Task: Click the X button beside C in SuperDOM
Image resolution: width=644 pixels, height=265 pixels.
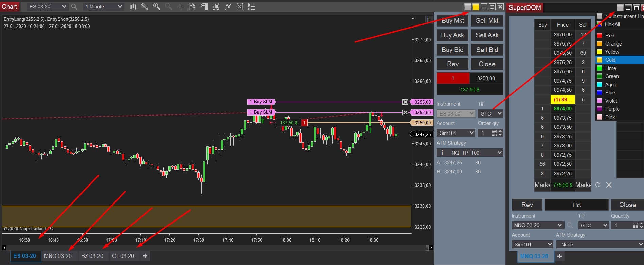Action: 609,185
